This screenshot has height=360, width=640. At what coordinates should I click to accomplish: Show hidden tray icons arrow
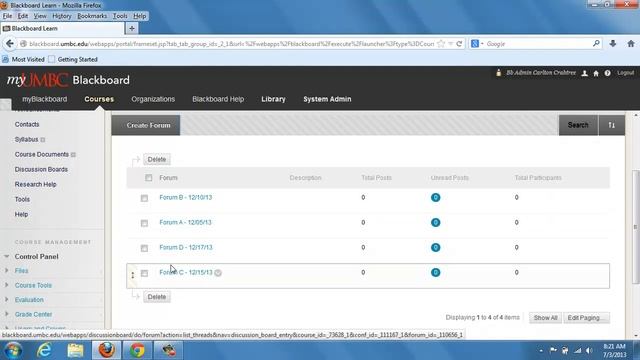(541, 350)
